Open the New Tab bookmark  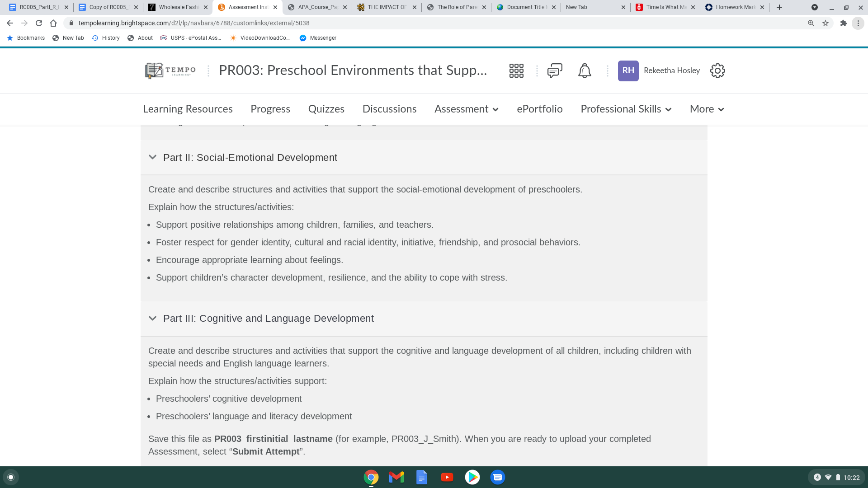[68, 38]
